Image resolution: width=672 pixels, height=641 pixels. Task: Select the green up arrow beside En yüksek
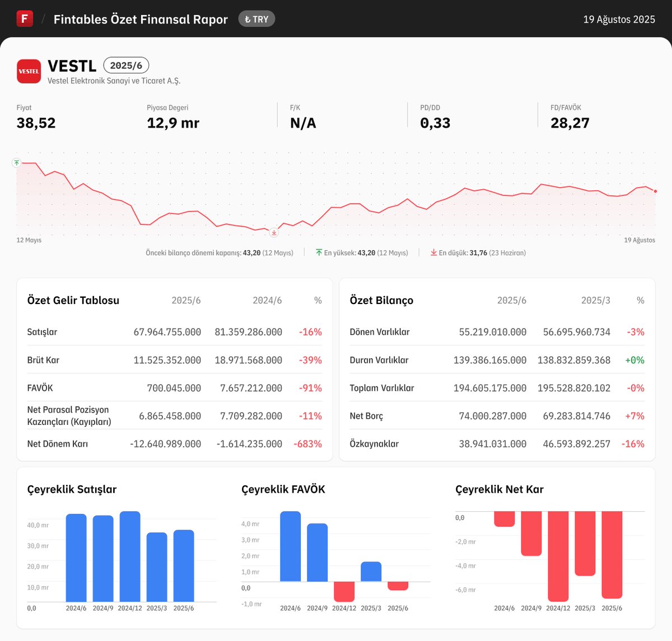(319, 252)
